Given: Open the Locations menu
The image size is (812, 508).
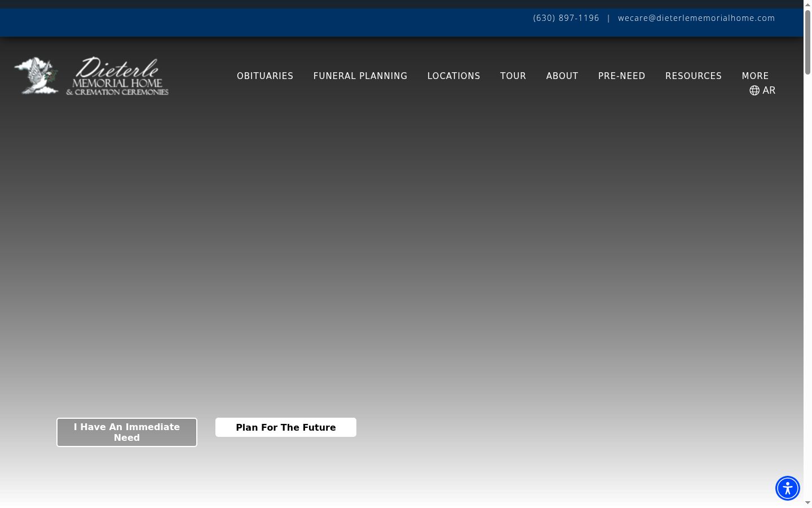Looking at the screenshot, I should click(x=454, y=76).
